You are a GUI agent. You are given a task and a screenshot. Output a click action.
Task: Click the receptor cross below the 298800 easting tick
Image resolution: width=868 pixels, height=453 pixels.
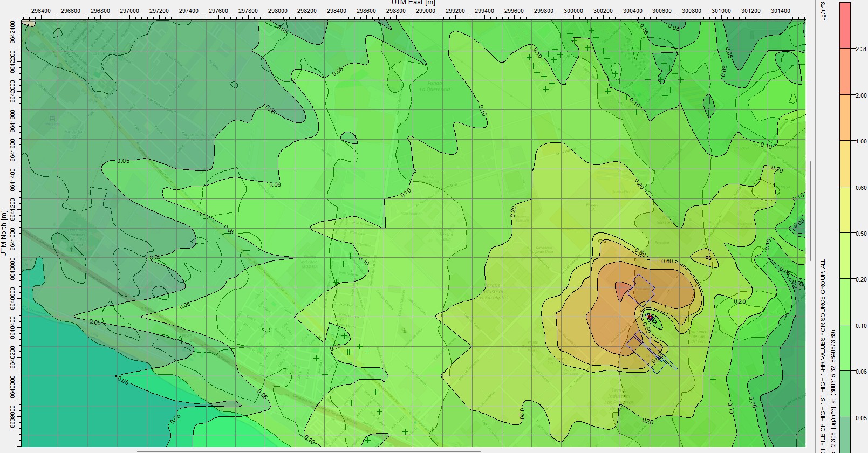(x=394, y=157)
